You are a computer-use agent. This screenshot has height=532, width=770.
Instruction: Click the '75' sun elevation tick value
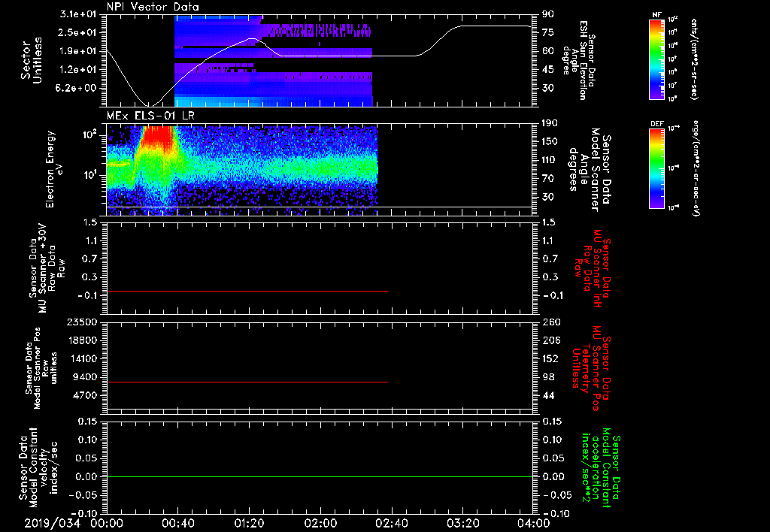(x=548, y=32)
